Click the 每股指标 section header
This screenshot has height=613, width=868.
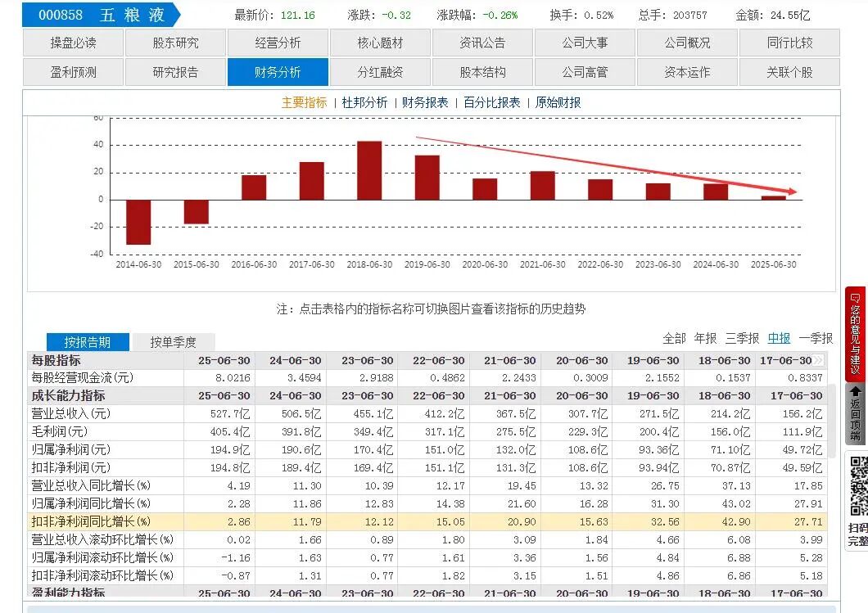[56, 360]
